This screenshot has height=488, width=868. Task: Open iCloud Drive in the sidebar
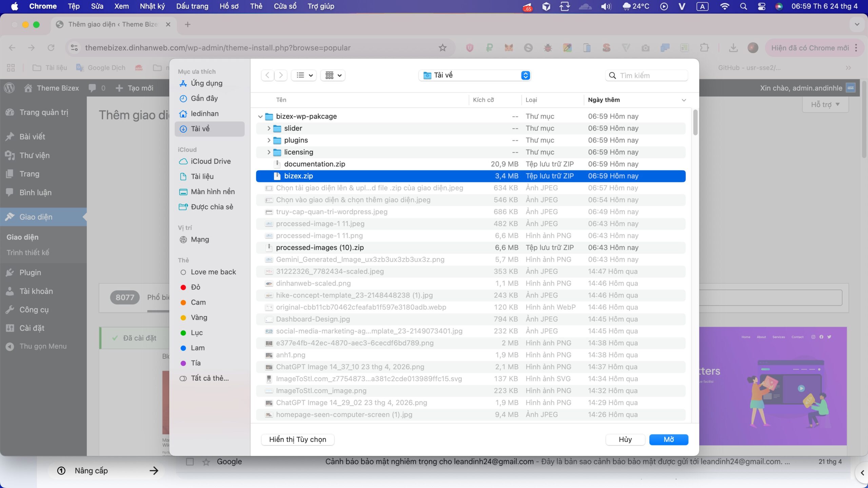(x=210, y=161)
